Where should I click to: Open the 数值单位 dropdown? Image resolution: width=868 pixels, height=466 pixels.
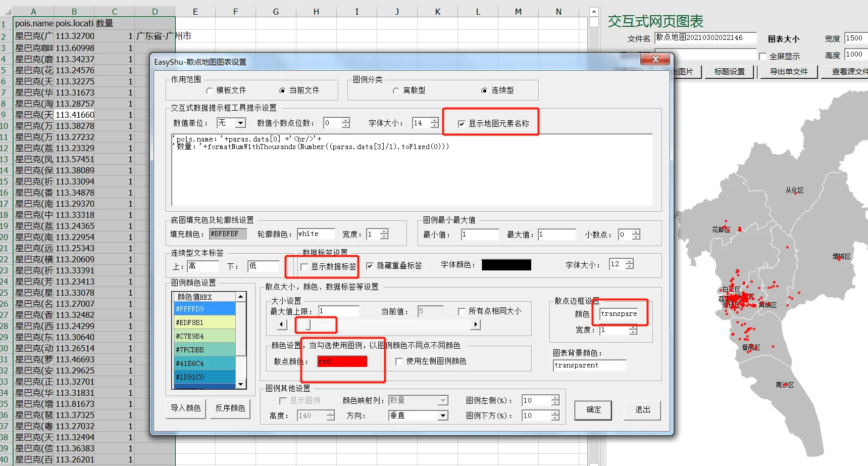point(241,123)
